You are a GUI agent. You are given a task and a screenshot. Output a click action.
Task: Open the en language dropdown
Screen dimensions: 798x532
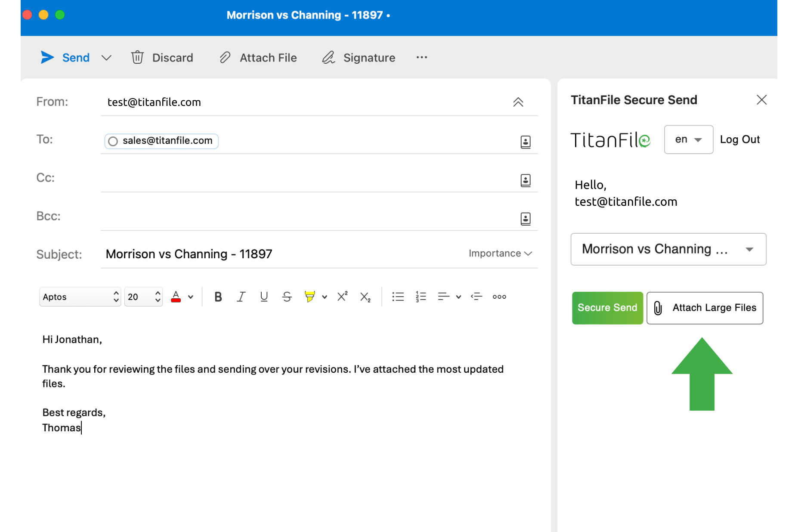688,139
